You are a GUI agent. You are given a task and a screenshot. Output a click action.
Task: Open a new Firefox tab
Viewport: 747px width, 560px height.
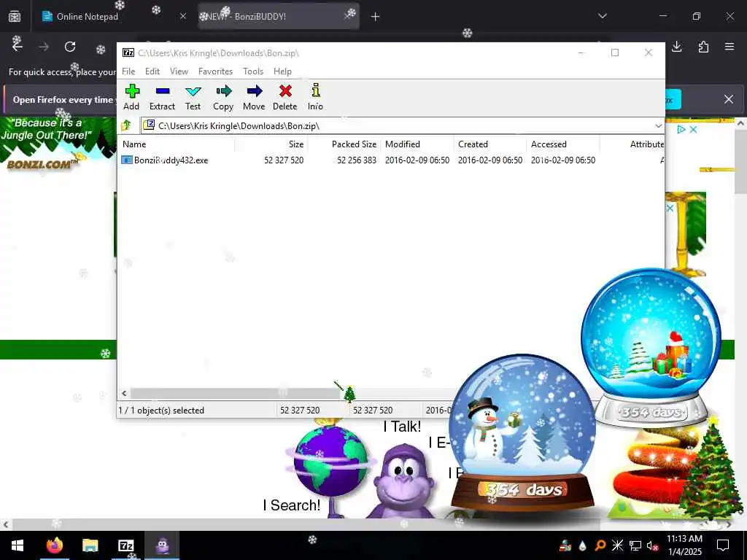376,17
